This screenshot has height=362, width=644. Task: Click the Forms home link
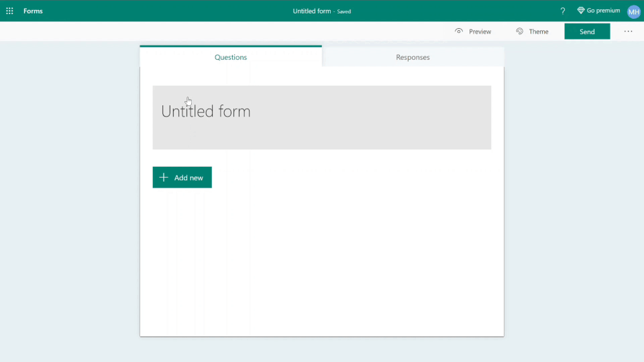click(x=33, y=11)
